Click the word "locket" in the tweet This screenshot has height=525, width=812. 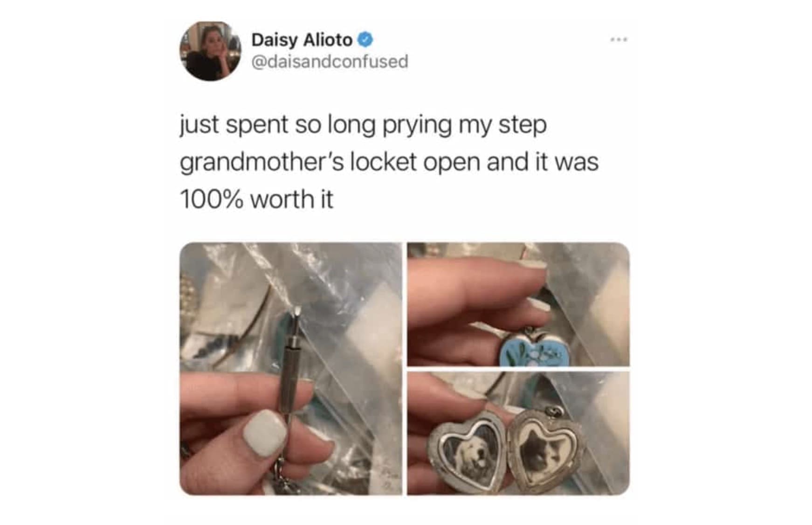[383, 162]
